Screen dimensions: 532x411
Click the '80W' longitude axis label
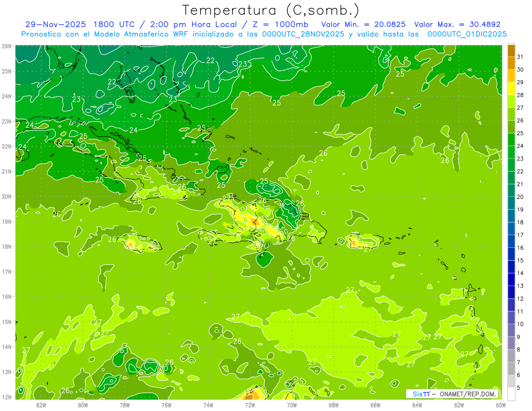click(x=83, y=405)
